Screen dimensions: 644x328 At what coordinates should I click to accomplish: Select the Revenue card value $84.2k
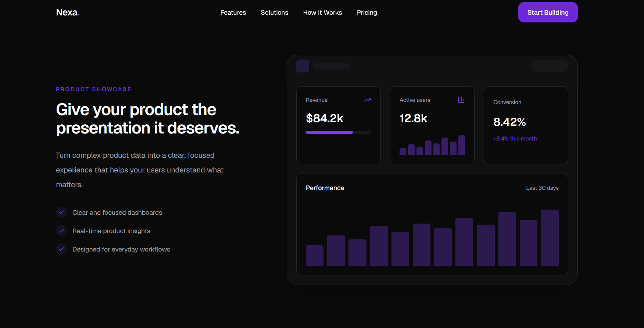coord(325,118)
